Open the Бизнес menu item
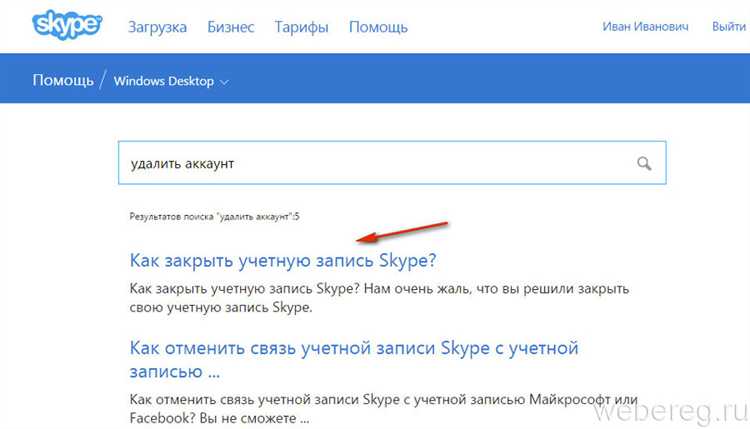Screen dimensions: 750x429 231,27
